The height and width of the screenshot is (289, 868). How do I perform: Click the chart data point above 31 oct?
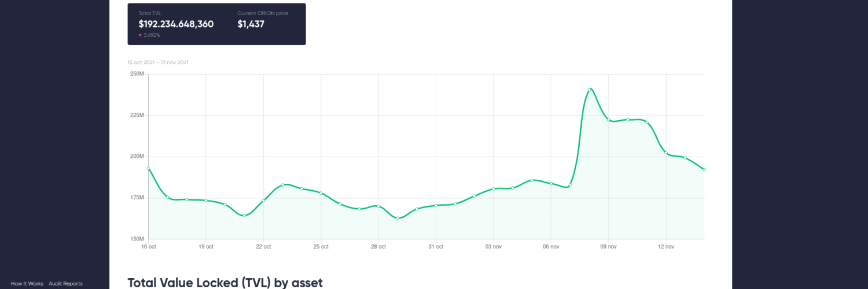(436, 205)
